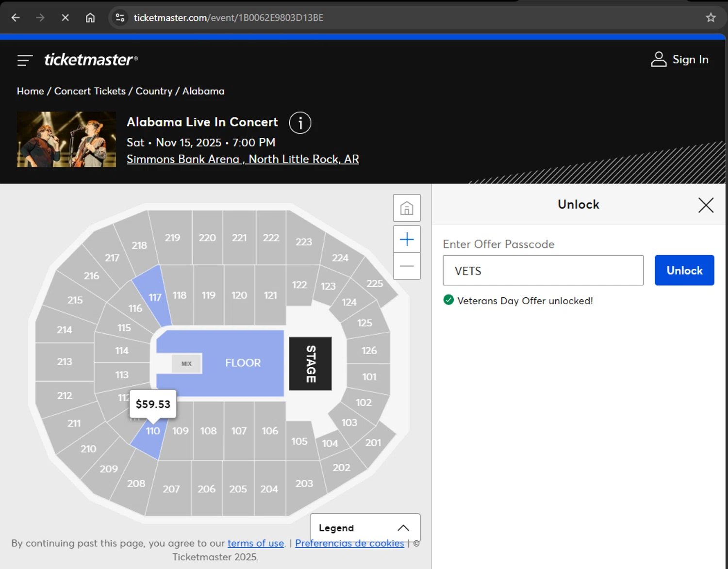Go to Concert Tickets breadcrumb
This screenshot has height=569, width=728.
(x=90, y=91)
